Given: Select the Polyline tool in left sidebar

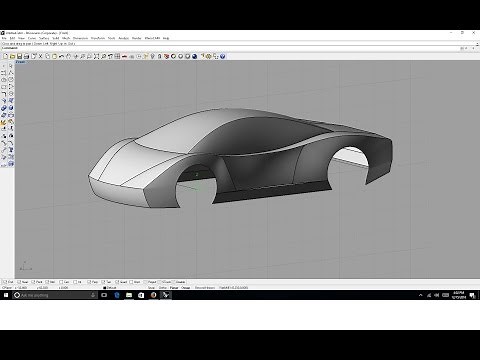Looking at the screenshot, I should point(11,73).
